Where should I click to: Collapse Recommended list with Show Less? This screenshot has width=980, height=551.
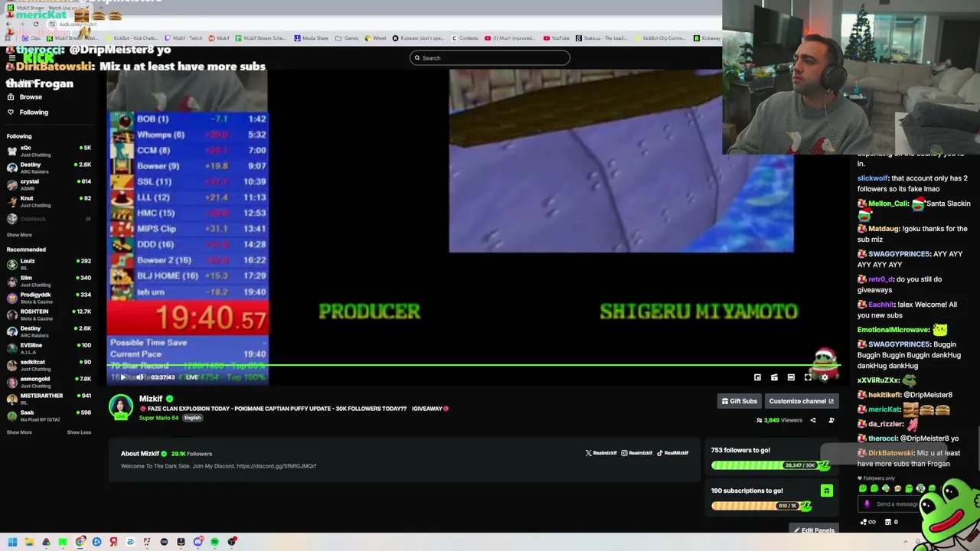[x=79, y=432]
